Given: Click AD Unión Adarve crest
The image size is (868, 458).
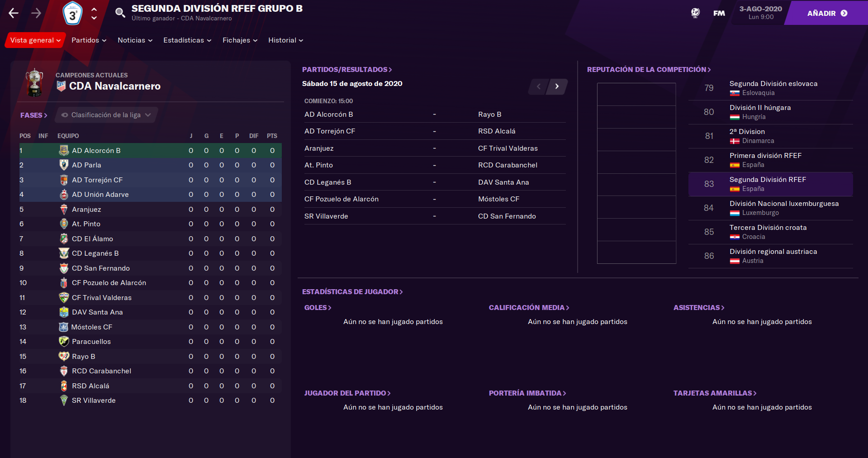Looking at the screenshot, I should point(64,195).
